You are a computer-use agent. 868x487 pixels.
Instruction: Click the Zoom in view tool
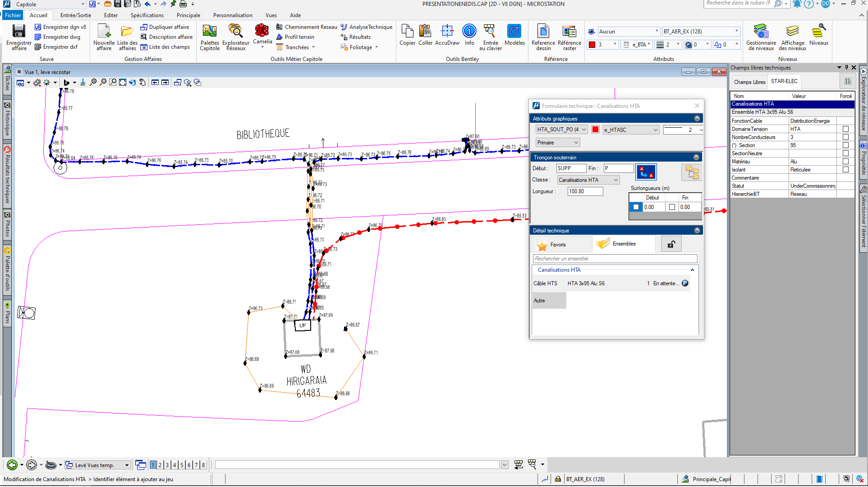pos(93,82)
